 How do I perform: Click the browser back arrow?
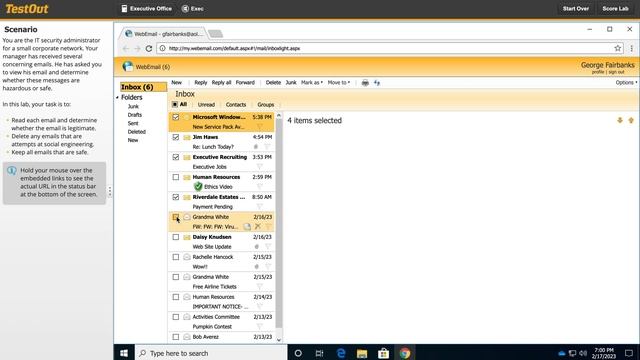[126, 49]
